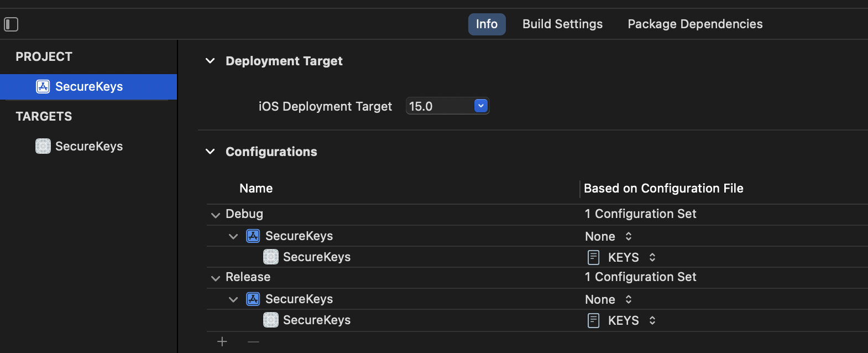Viewport: 868px width, 353px height.
Task: Collapse the Release configuration row
Action: pos(216,278)
